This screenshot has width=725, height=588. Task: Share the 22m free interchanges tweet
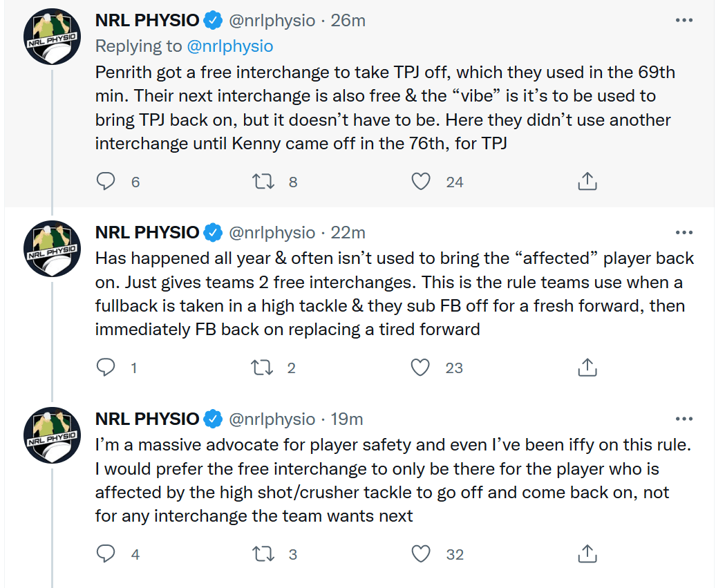587,368
